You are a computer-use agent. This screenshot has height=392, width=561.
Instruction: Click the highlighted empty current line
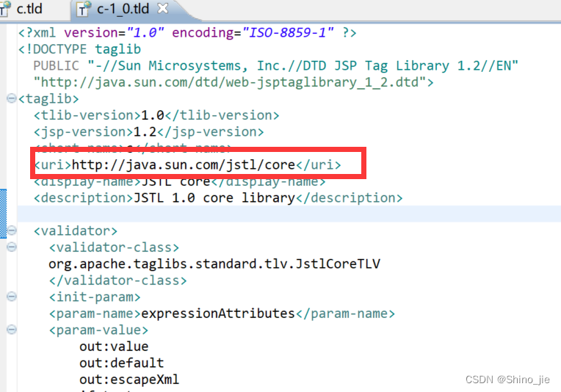[x=289, y=214]
